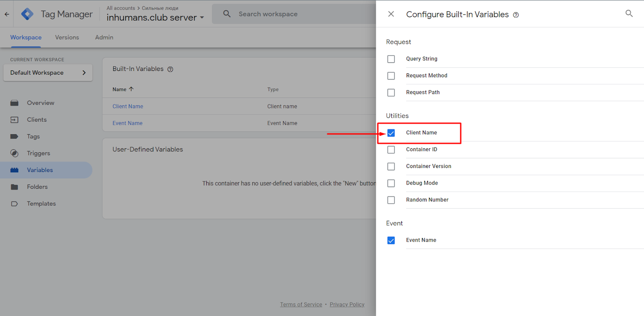
Task: Check the Random Number checkbox
Action: tap(391, 200)
